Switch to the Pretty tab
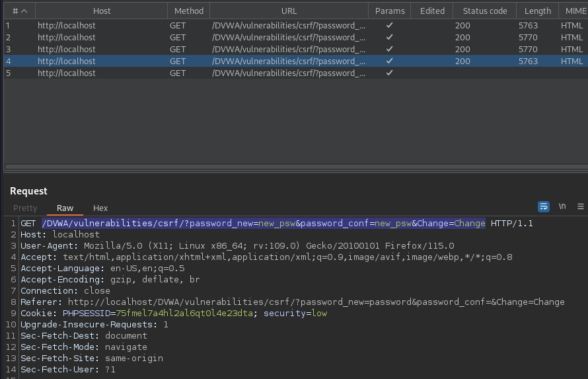This screenshot has height=379, width=588. pyautogui.click(x=26, y=208)
